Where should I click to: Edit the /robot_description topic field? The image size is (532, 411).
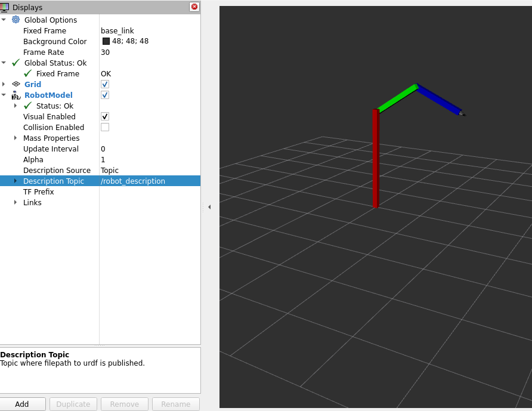point(132,181)
